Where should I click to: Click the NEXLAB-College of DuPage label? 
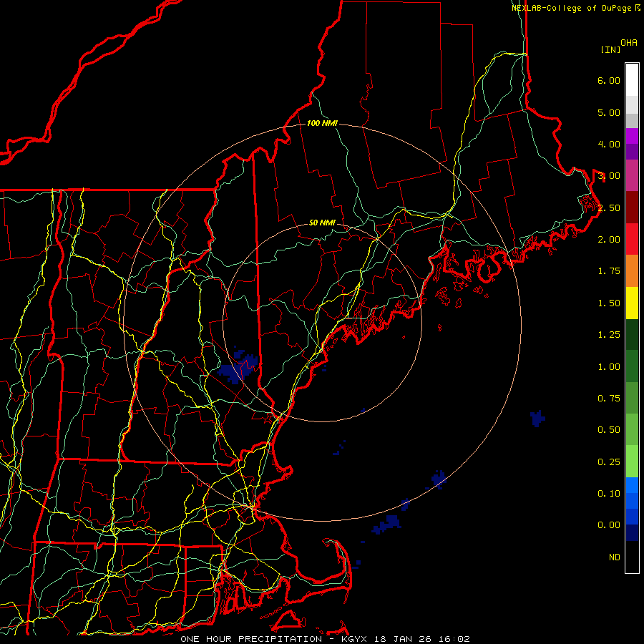(x=572, y=8)
